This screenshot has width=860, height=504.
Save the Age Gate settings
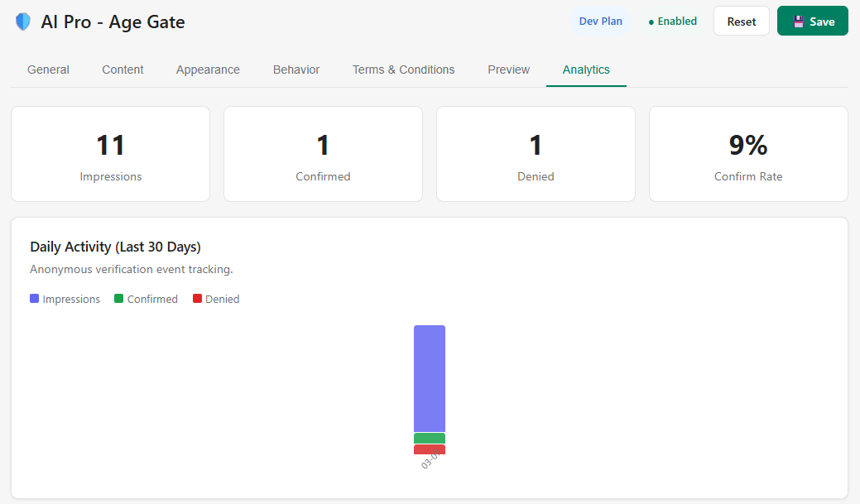point(812,21)
